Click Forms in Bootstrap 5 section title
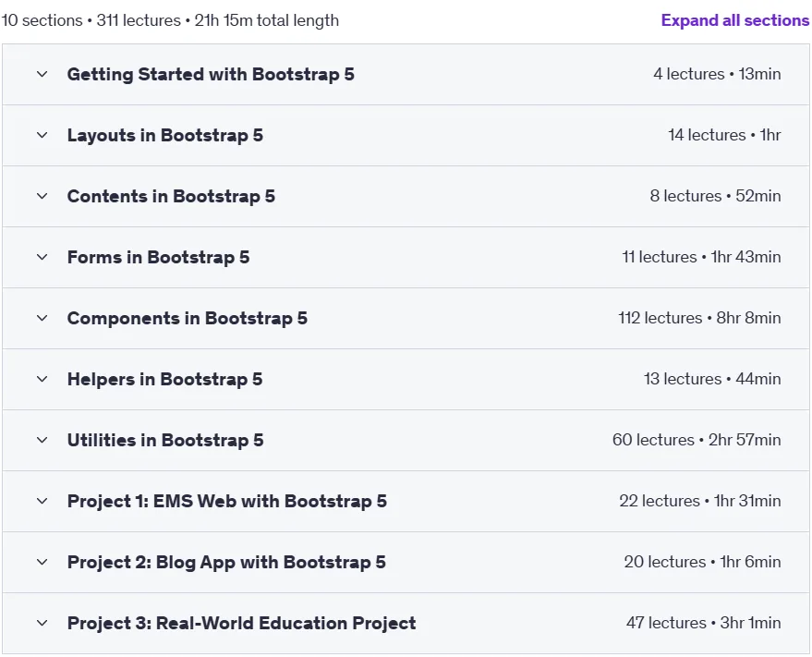Viewport: 812px width, 657px height. (159, 257)
